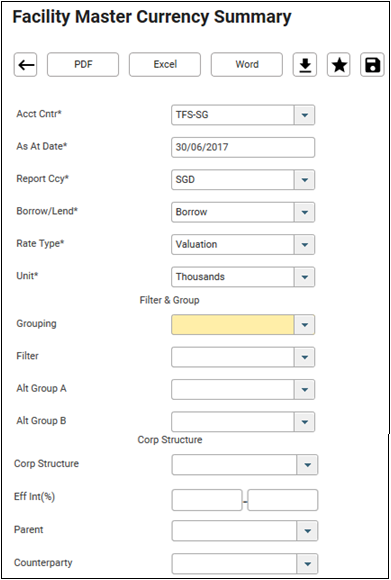Export report to Word

(247, 65)
